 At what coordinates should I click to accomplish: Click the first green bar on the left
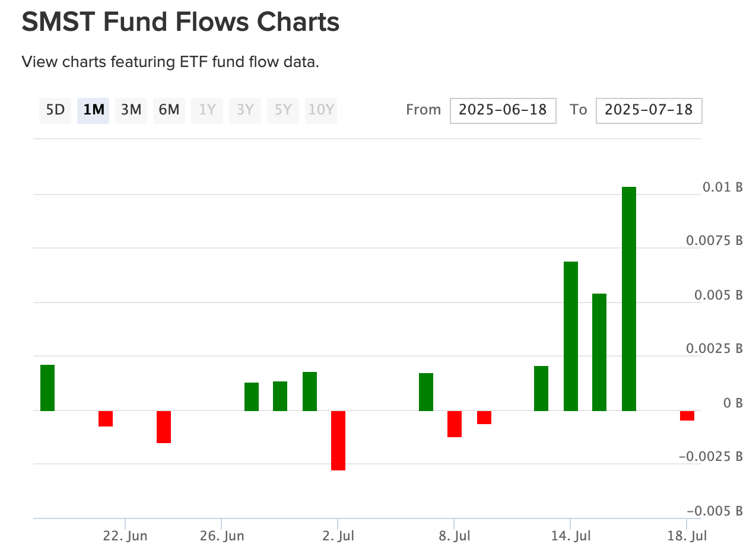click(47, 387)
